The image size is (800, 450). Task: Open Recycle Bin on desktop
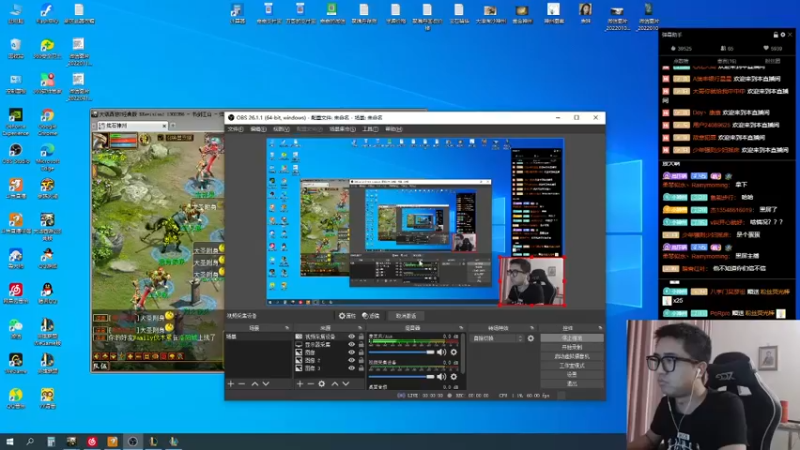point(16,48)
